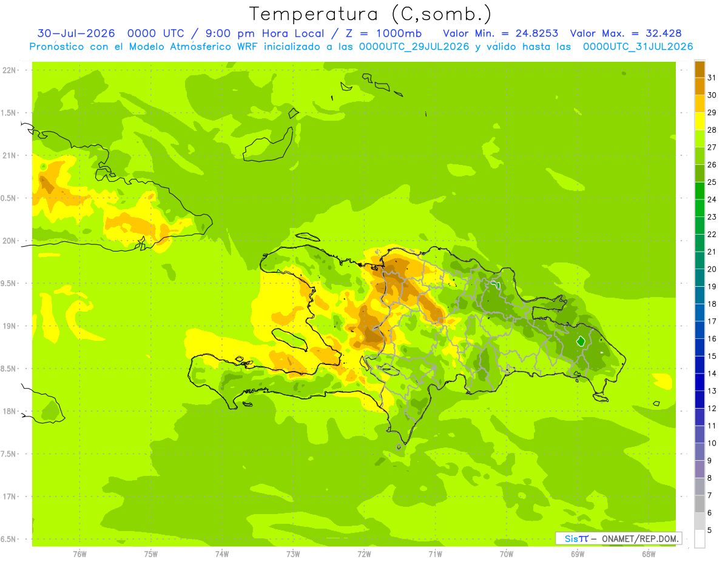
Task: Click 'Valor Max. = 32.428' readout
Action: coord(625,33)
